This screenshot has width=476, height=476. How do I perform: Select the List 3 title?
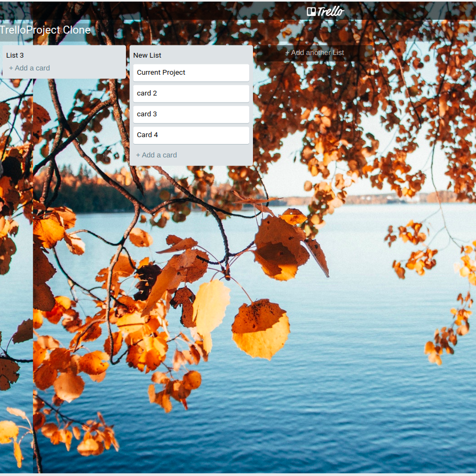(15, 55)
